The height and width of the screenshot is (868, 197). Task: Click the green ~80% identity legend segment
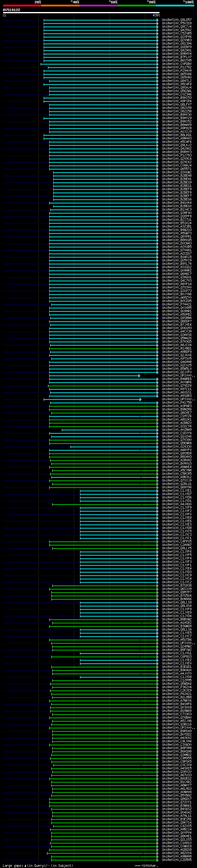[x=137, y=6]
